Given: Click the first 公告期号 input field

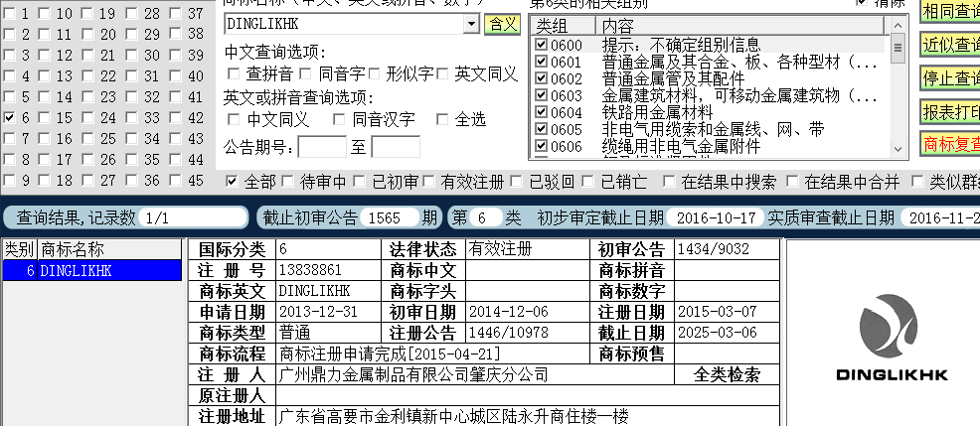Looking at the screenshot, I should pos(322,147).
